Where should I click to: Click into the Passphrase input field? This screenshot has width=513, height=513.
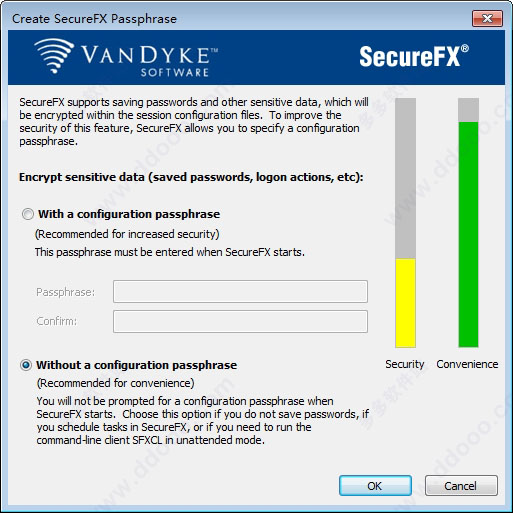240,292
